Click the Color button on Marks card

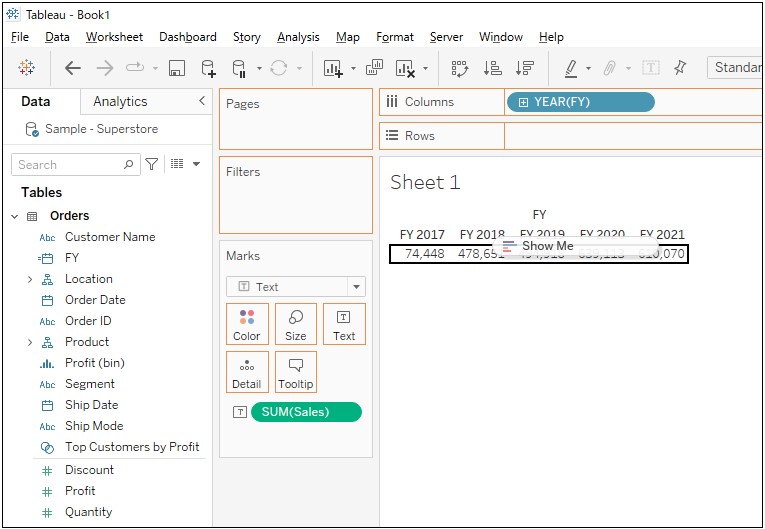pyautogui.click(x=247, y=324)
